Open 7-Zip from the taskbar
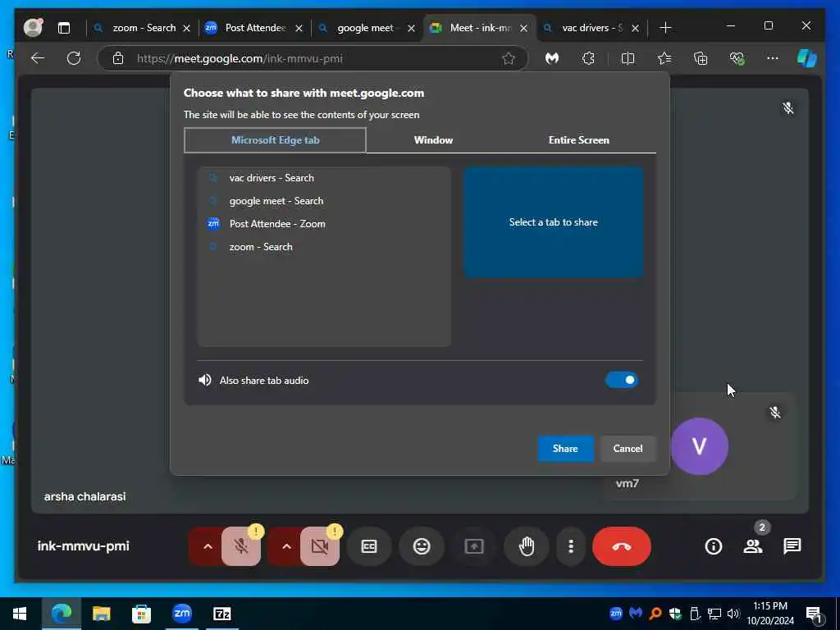 click(221, 614)
